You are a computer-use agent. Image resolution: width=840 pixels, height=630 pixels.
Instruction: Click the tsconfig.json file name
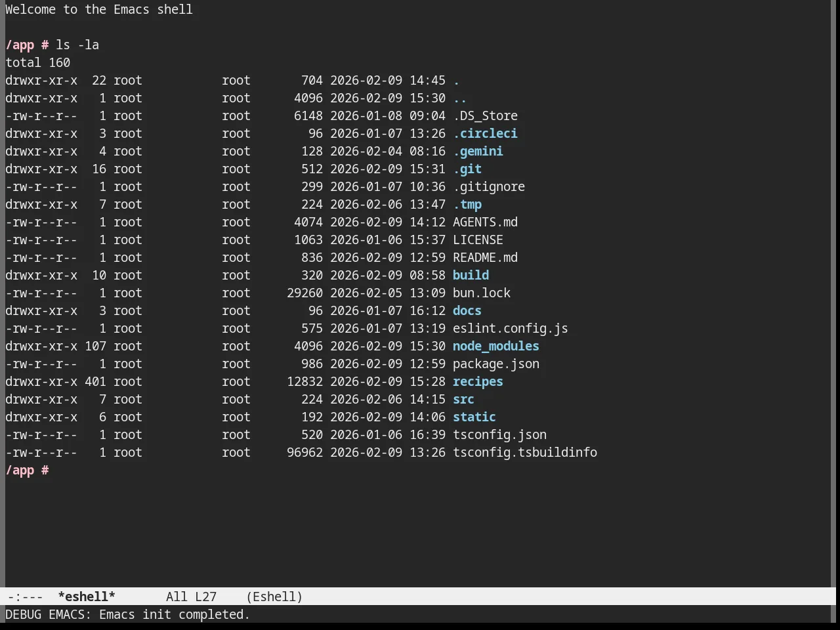tap(499, 434)
